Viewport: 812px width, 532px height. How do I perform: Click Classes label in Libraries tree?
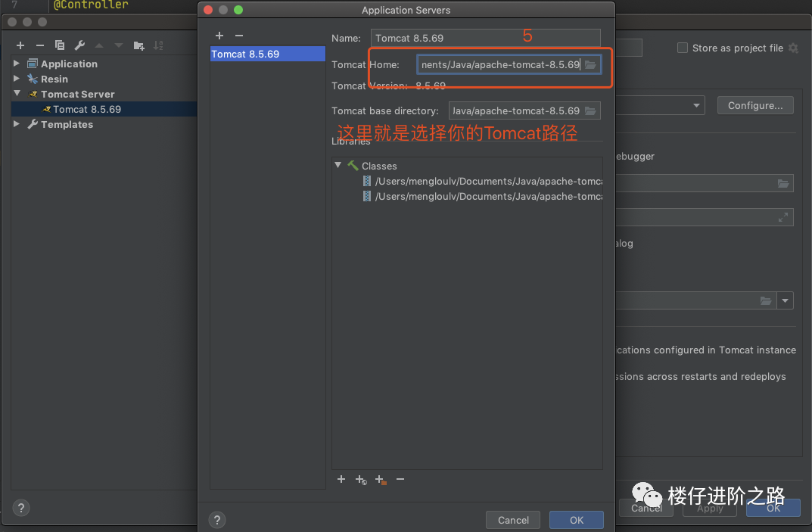click(379, 166)
